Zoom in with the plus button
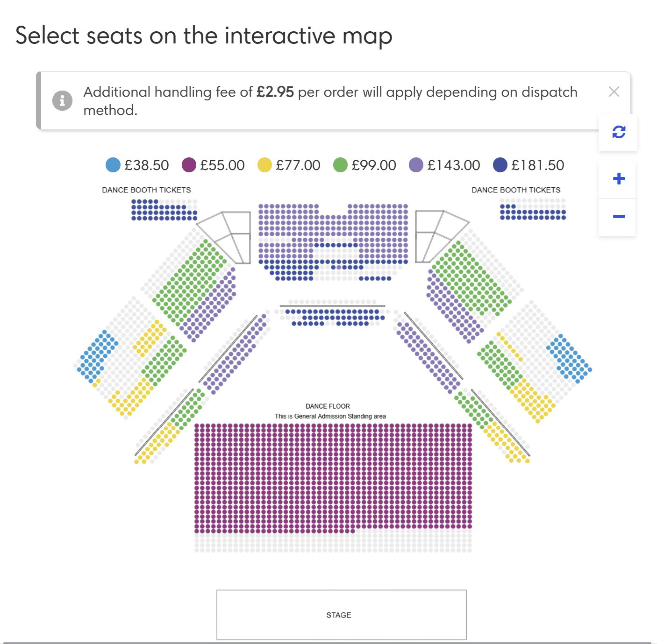 [x=618, y=179]
